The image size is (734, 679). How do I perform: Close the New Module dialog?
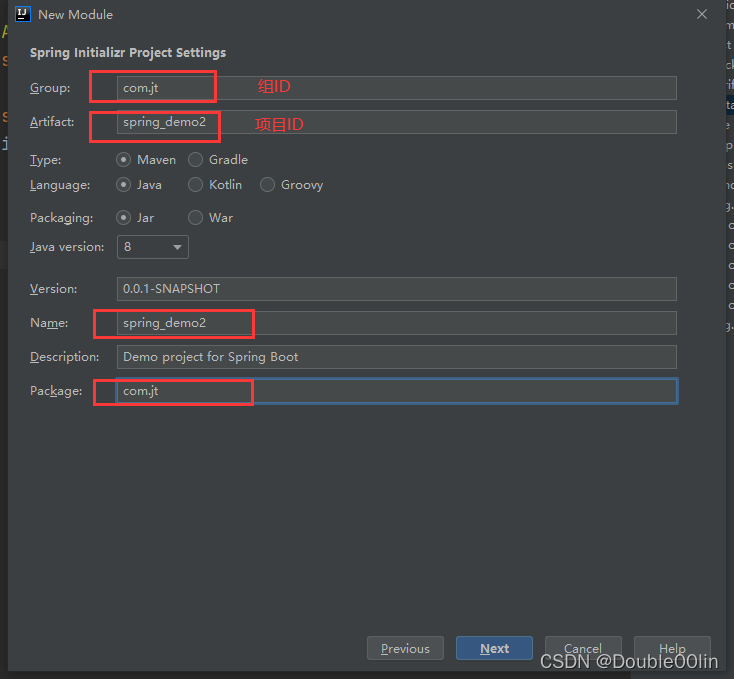click(x=702, y=14)
